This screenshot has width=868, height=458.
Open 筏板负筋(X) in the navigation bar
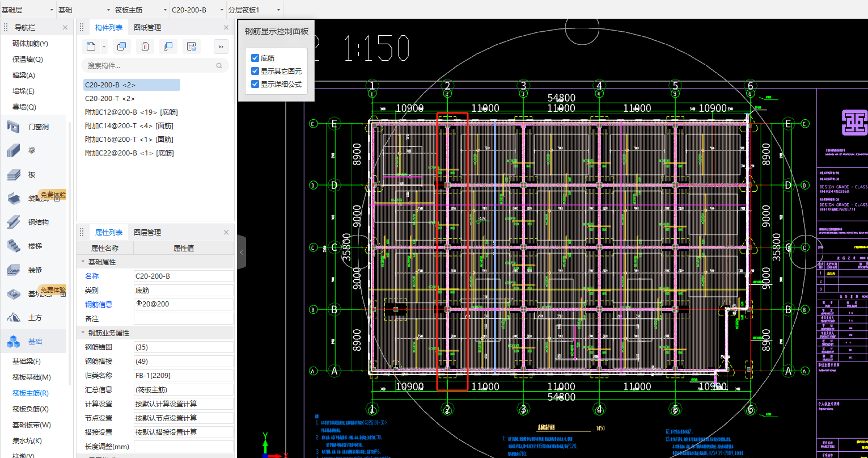click(x=30, y=409)
